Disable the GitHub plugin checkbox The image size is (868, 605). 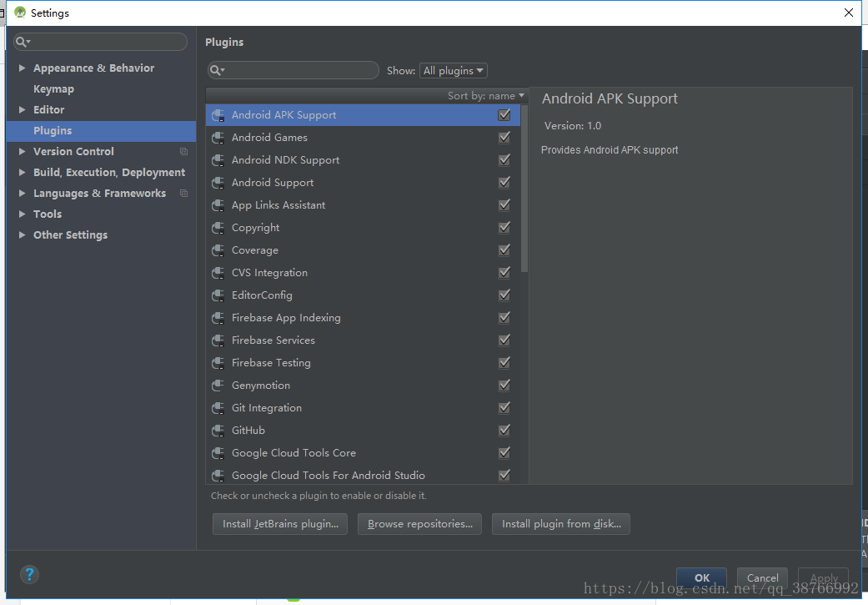point(504,430)
